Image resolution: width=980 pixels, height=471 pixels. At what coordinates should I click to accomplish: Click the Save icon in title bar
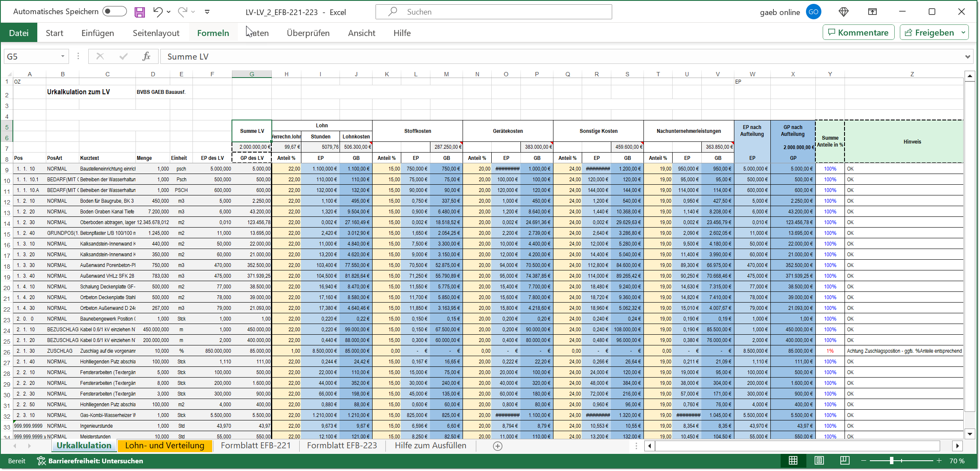click(x=140, y=12)
